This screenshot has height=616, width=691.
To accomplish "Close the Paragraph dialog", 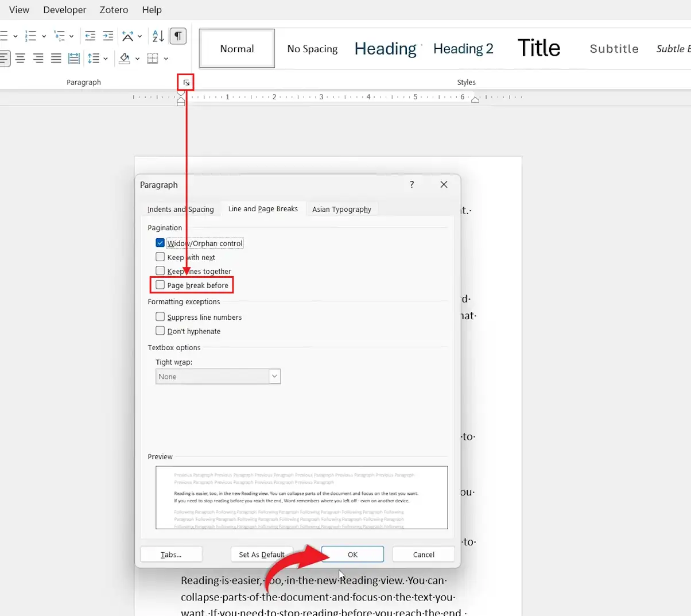I will (444, 184).
